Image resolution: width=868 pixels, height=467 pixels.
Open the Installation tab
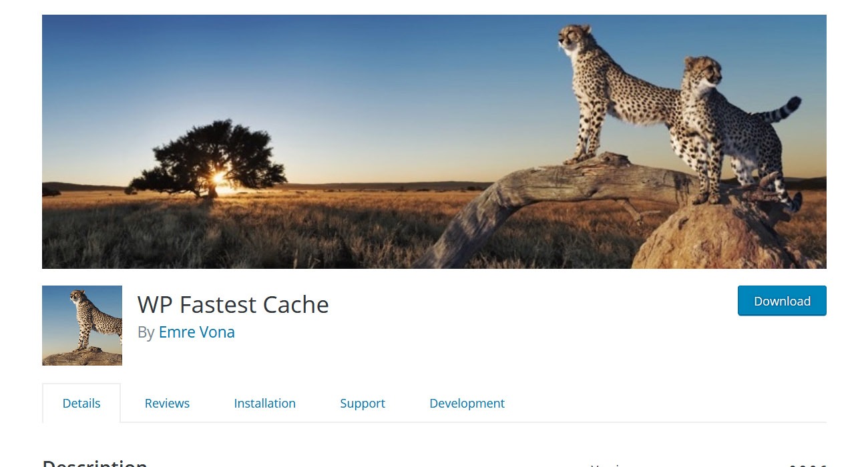[264, 403]
